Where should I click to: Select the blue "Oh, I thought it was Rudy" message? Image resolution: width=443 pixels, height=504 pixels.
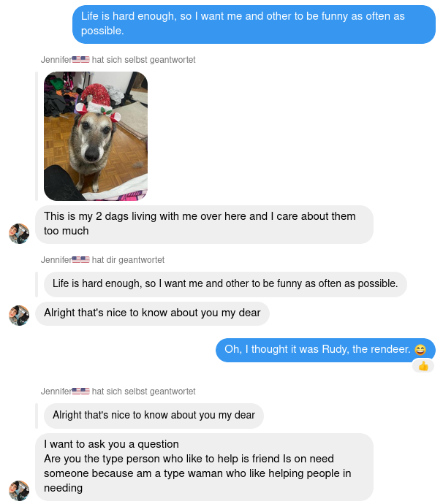[x=325, y=350]
